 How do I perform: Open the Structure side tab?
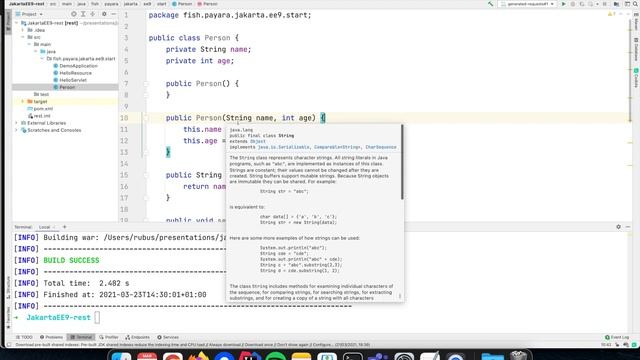tap(9, 287)
